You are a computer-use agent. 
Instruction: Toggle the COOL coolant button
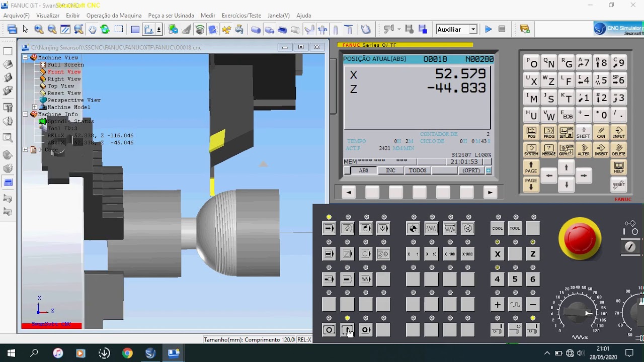point(498,228)
